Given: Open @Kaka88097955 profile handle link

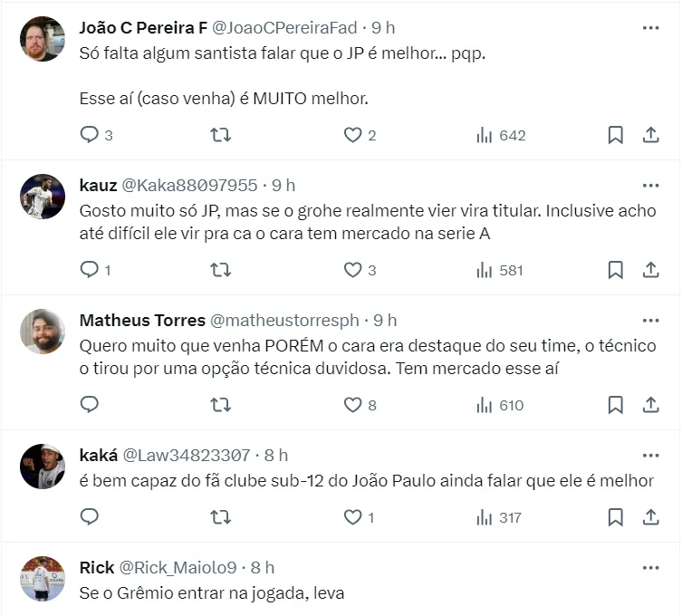Looking at the screenshot, I should click(x=189, y=185).
